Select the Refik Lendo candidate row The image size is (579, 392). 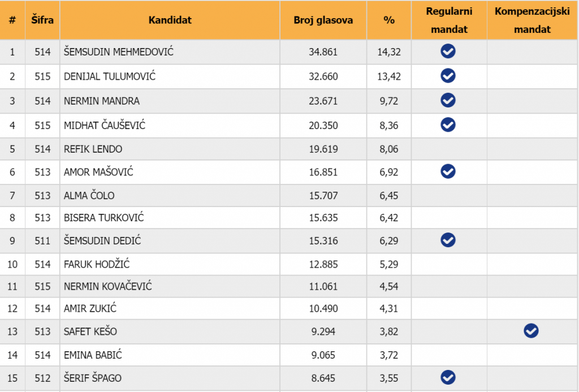point(93,149)
